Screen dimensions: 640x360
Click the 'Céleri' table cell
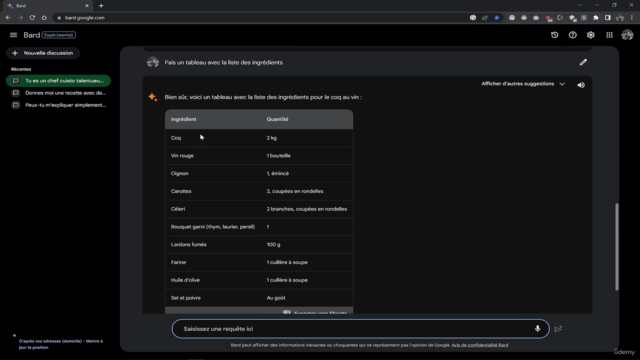click(178, 209)
